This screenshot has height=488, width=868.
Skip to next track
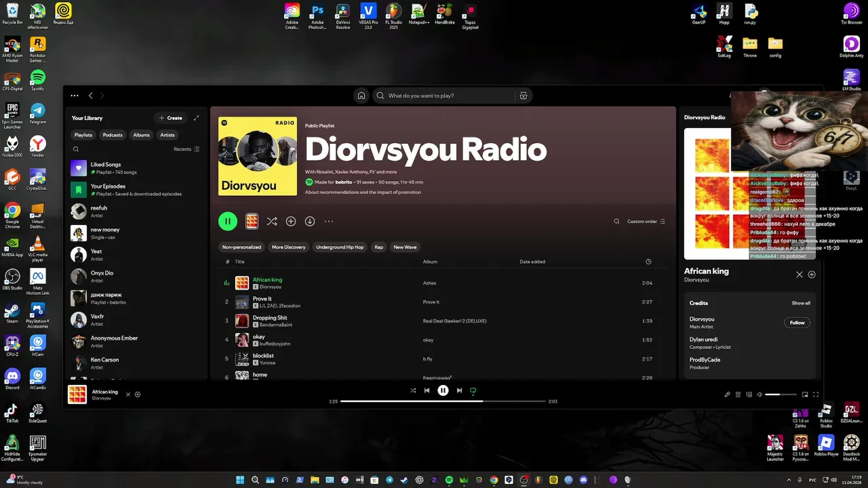(x=459, y=390)
